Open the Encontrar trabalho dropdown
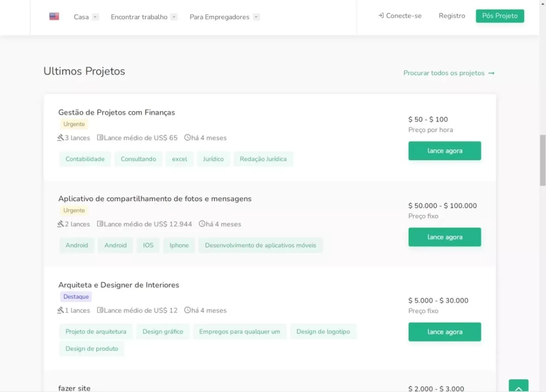The image size is (546, 392). 174,17
